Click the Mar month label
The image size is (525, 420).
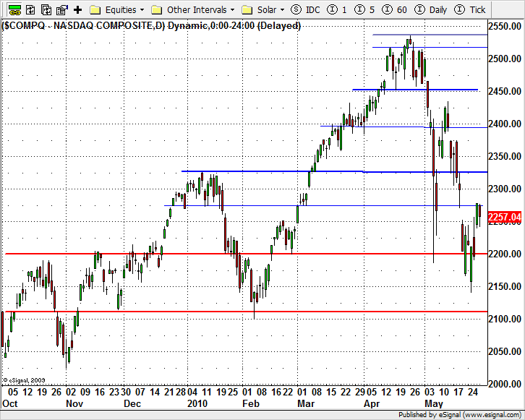point(306,403)
